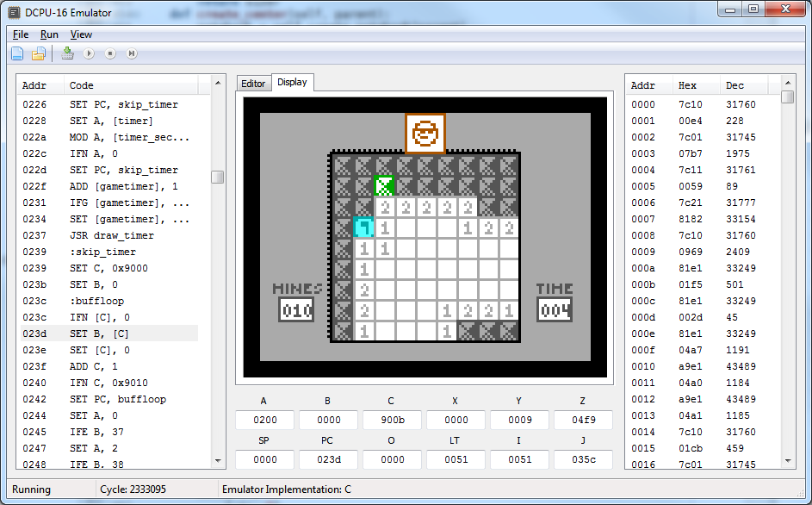The image size is (812, 505).
Task: Click the TIME counter 004 display
Action: pyautogui.click(x=555, y=310)
